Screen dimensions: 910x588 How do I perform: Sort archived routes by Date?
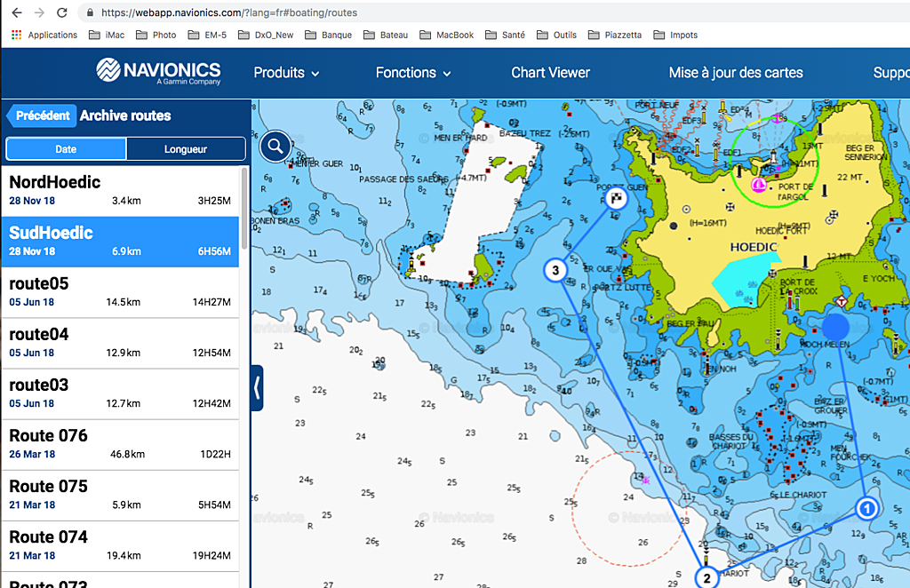coord(66,149)
